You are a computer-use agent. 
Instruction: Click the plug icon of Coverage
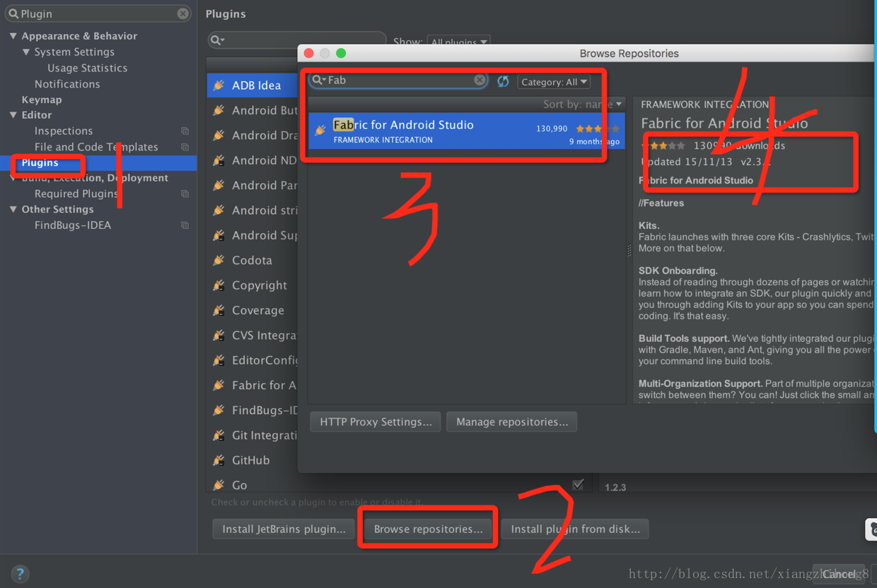[219, 310]
